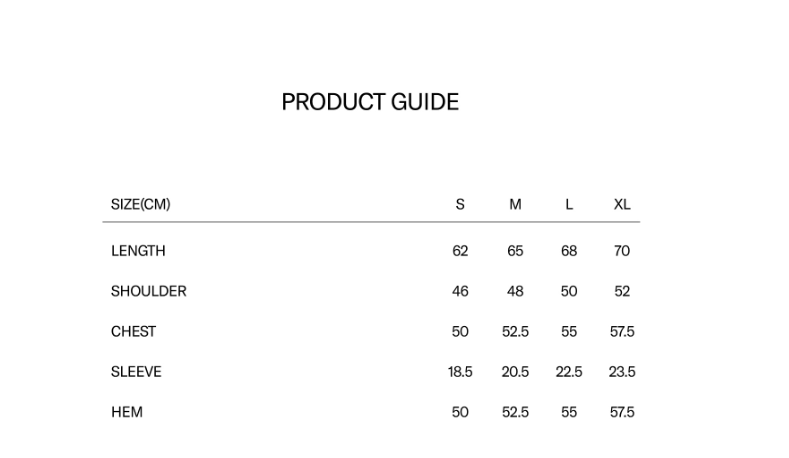This screenshot has height=458, width=789.
Task: Click the M size column header
Action: (x=515, y=204)
